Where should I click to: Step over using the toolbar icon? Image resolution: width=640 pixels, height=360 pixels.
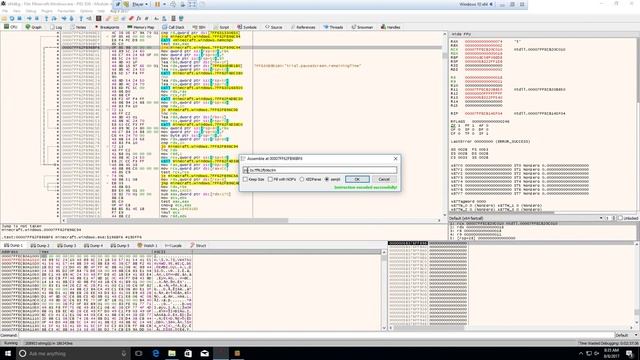(54, 18)
